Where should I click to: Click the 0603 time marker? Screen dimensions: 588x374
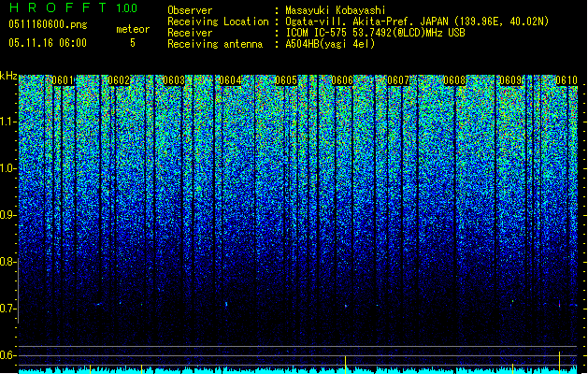pos(175,80)
